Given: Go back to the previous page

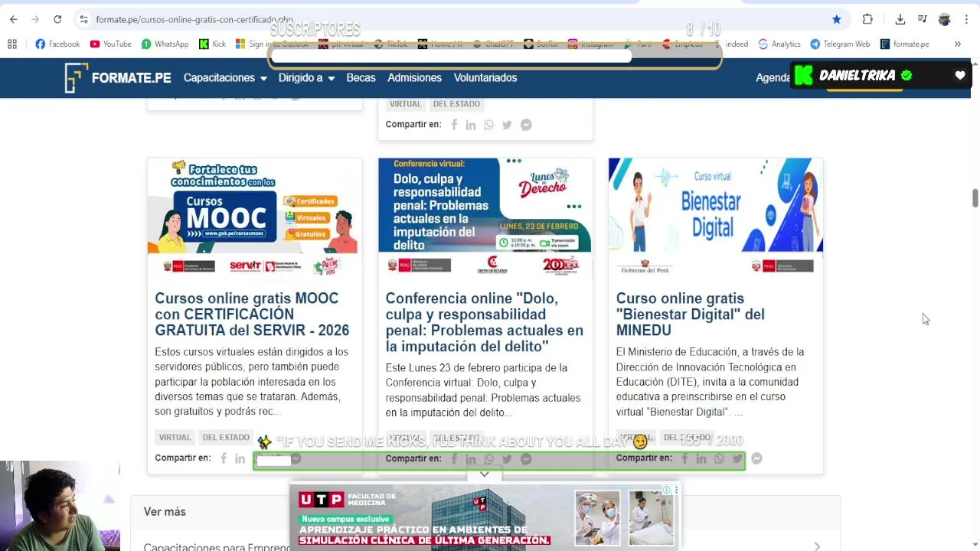Looking at the screenshot, I should [x=13, y=19].
